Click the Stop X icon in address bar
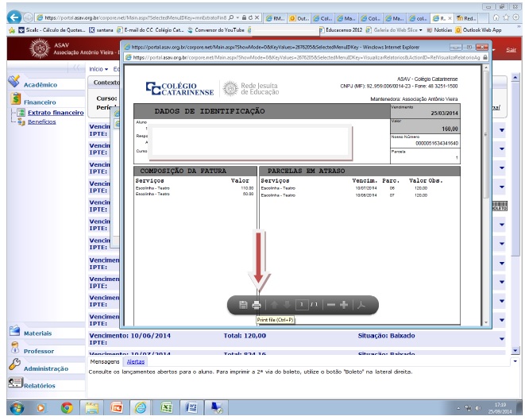This screenshot has width=525, height=420. click(x=257, y=17)
